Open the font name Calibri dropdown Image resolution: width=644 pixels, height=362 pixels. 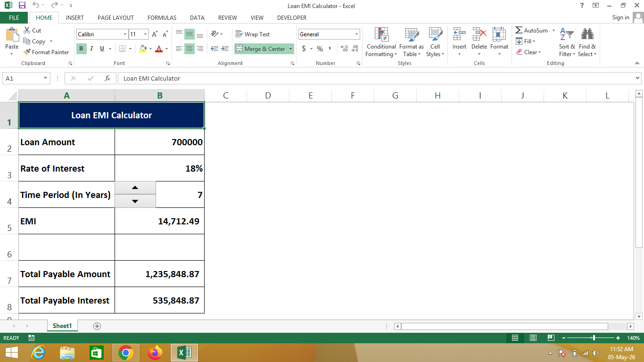click(x=125, y=34)
